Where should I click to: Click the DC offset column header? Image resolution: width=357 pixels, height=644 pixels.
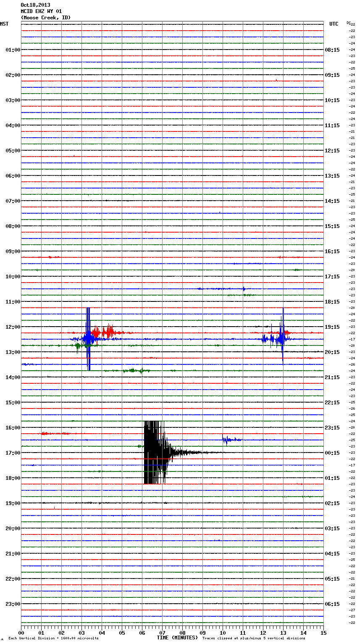tap(349, 23)
